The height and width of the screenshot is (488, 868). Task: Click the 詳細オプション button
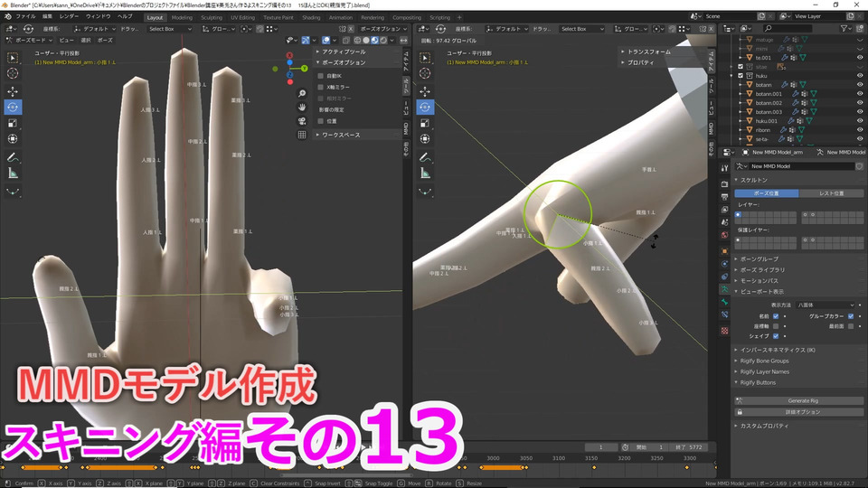[798, 412]
